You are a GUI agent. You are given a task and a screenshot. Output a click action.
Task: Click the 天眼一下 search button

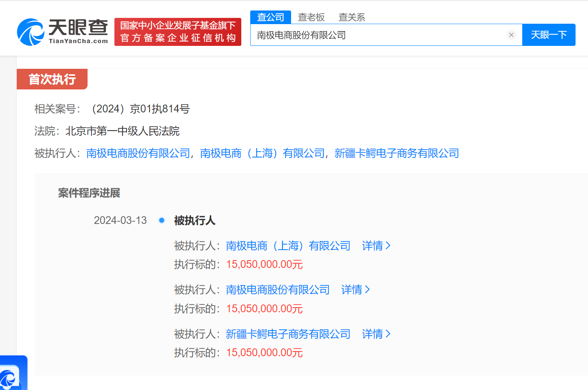pos(549,35)
